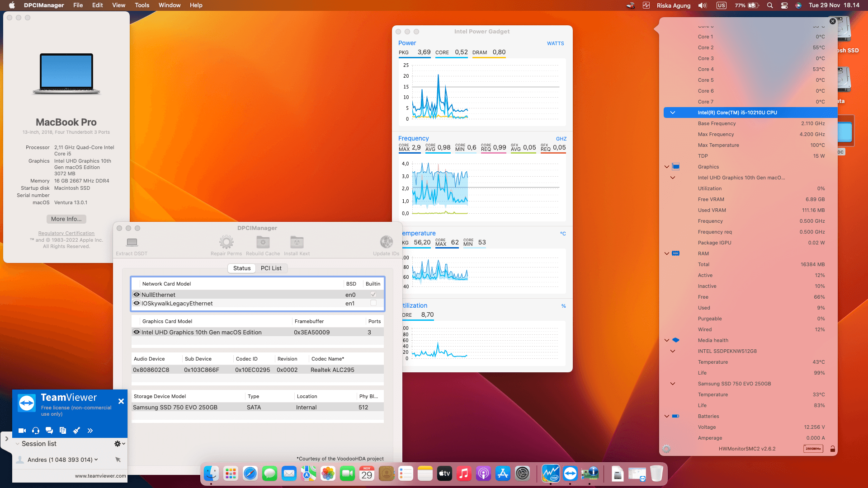
Task: Open TeamViewer from the Dock
Action: [570, 473]
